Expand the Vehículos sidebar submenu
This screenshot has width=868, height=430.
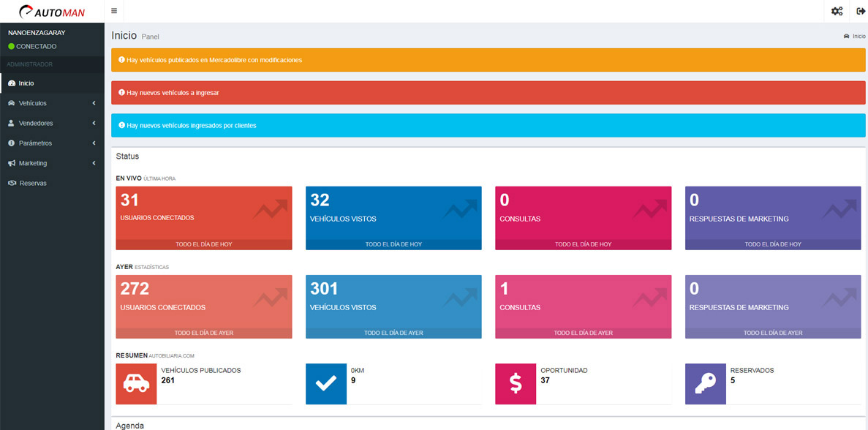point(51,103)
